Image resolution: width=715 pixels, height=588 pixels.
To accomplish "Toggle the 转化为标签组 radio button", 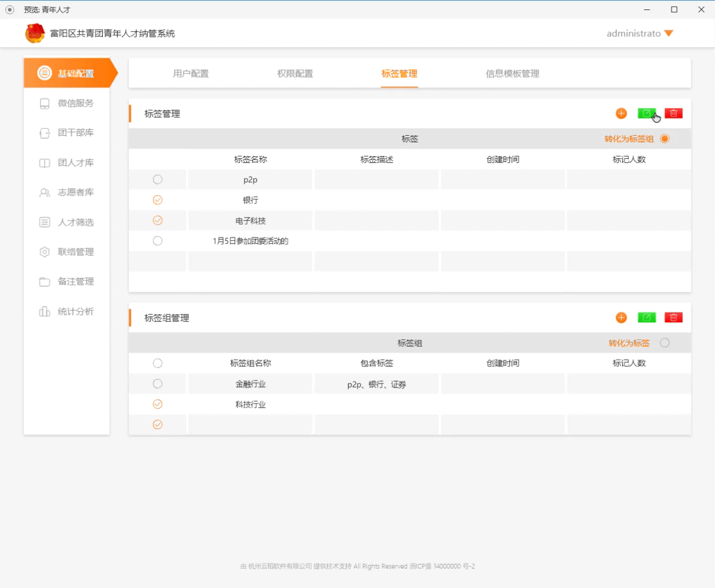I will coord(665,139).
